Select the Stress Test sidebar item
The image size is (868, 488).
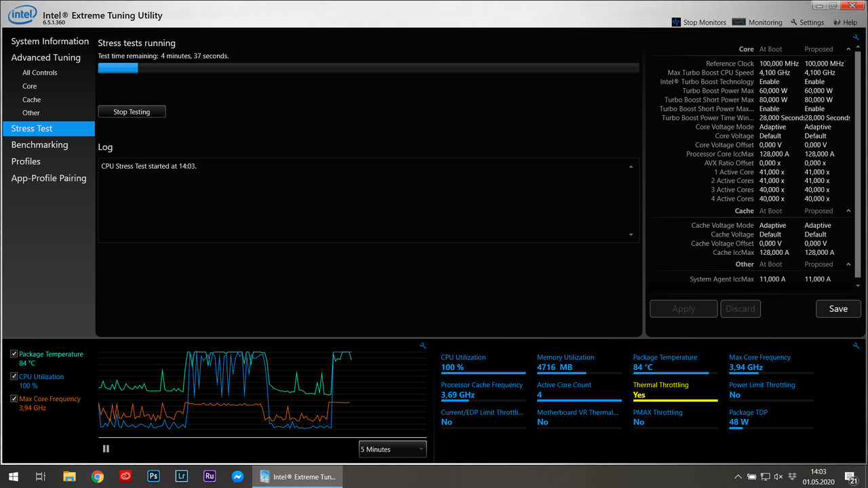[49, 129]
